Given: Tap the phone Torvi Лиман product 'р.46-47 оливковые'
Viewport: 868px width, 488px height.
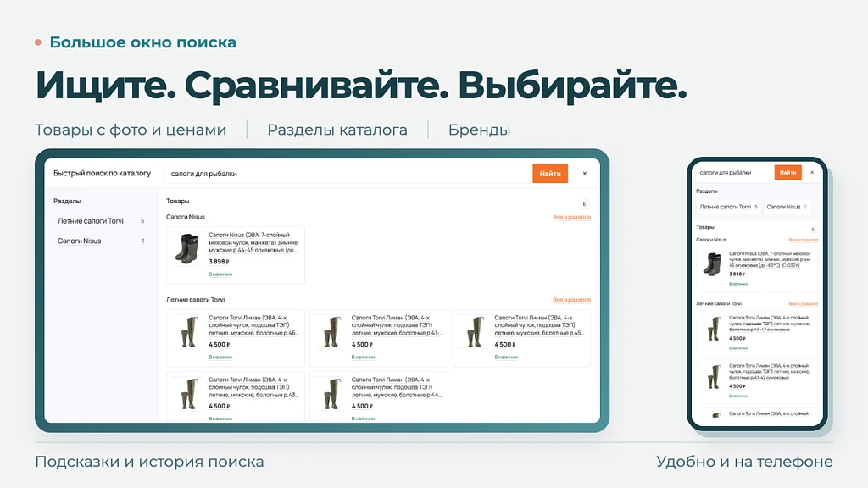Looking at the screenshot, I should [769, 323].
